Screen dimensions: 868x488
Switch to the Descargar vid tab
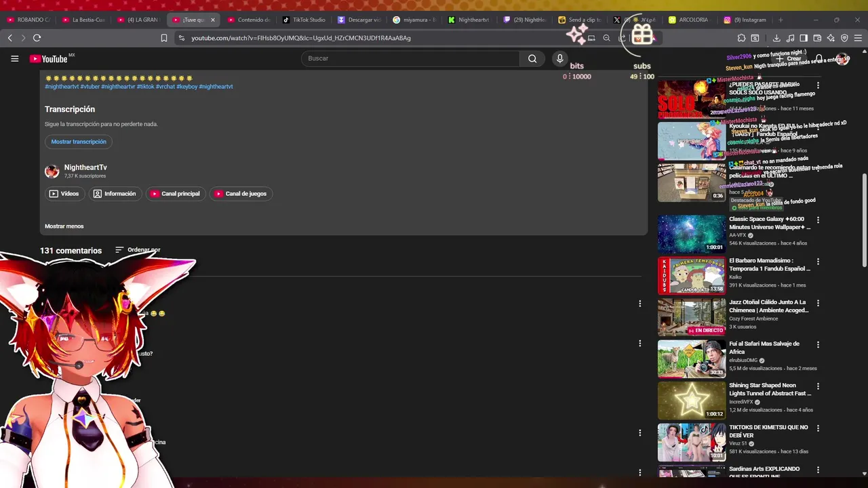359,20
